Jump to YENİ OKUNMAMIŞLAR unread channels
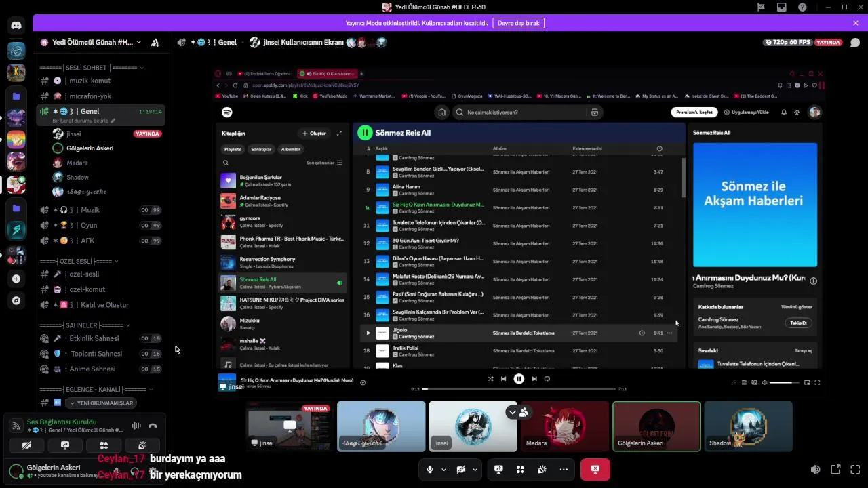This screenshot has width=868, height=488. click(x=100, y=403)
